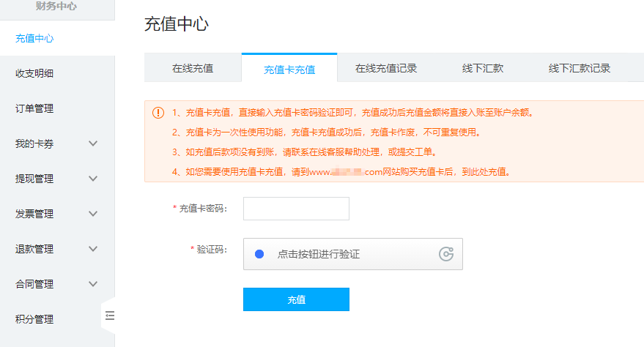Click the captcha refresh logo icon
Screen dimensions: 644x347
coord(446,254)
